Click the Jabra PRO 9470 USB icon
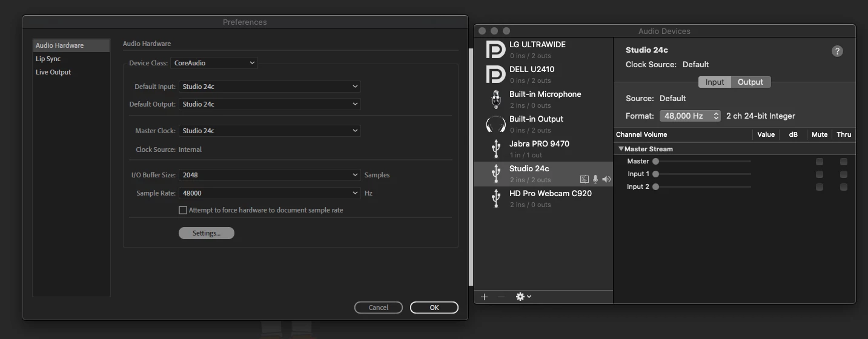 click(x=495, y=149)
